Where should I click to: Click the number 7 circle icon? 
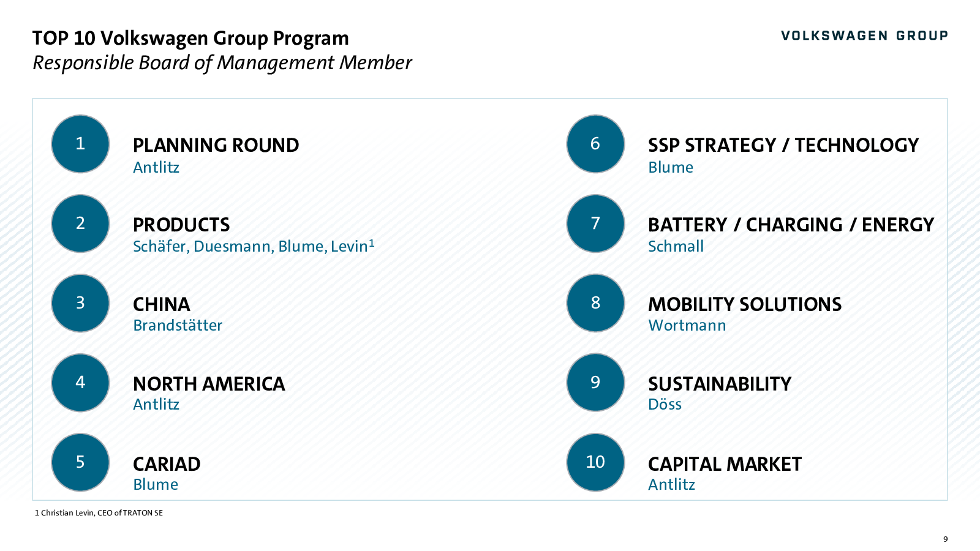tap(595, 223)
